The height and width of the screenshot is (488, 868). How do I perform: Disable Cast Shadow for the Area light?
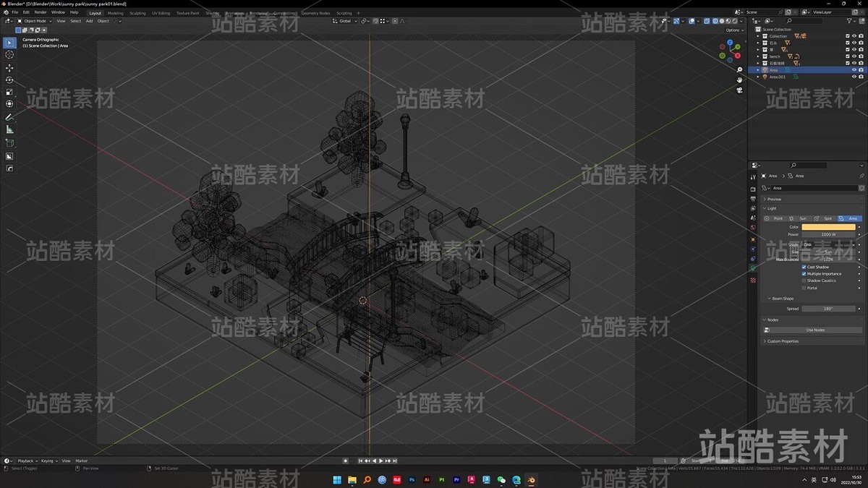(804, 267)
